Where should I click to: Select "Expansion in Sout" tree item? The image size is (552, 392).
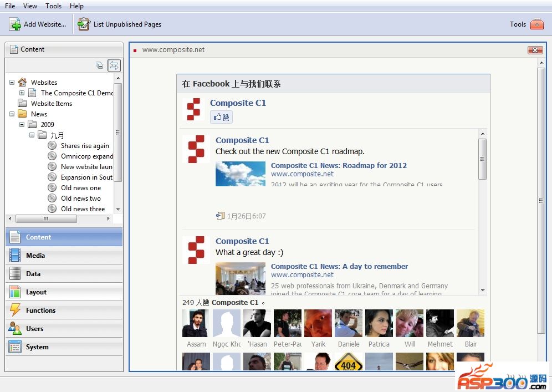pyautogui.click(x=86, y=177)
